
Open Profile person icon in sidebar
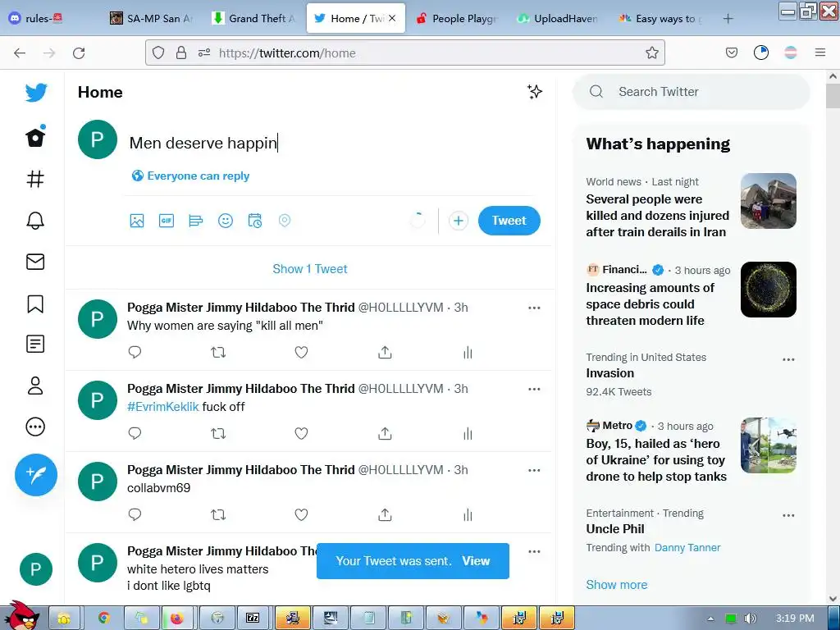(x=35, y=386)
